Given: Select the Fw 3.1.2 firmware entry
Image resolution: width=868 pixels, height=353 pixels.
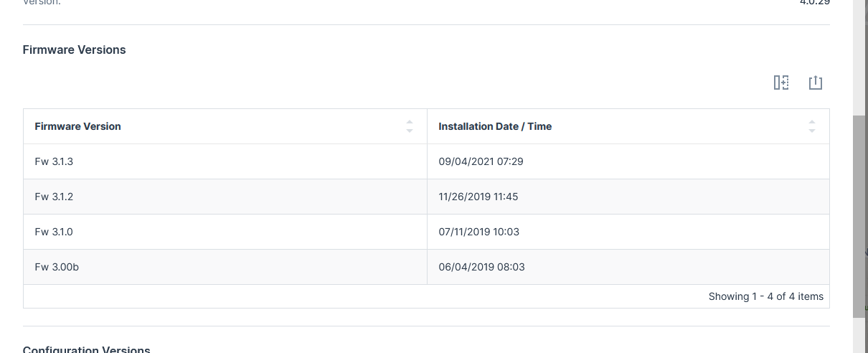Looking at the screenshot, I should tap(54, 197).
